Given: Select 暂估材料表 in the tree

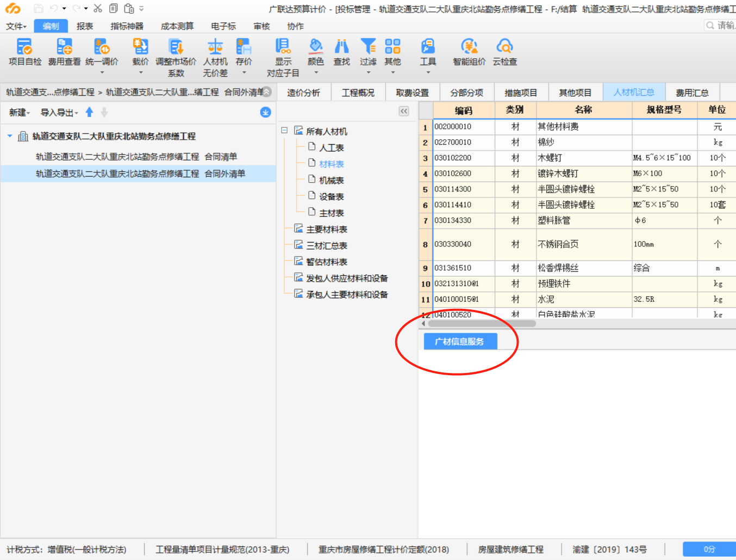Looking at the screenshot, I should (x=327, y=262).
